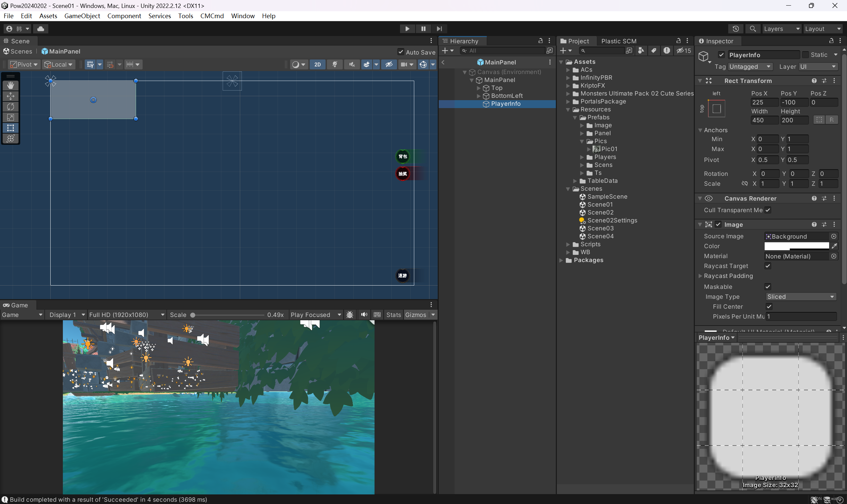Disable the Auto Save checkbox

point(400,52)
